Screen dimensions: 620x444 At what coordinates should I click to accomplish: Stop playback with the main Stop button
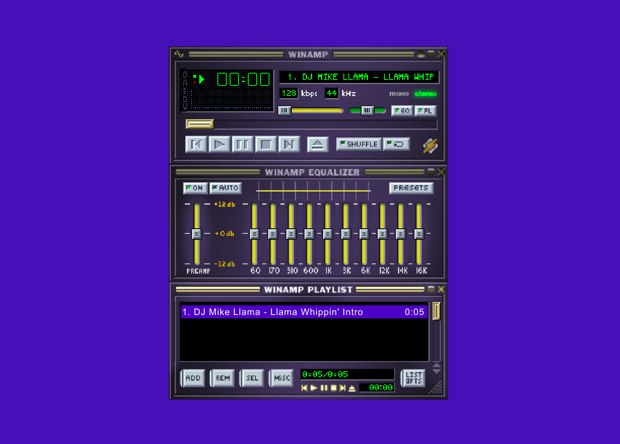click(266, 145)
